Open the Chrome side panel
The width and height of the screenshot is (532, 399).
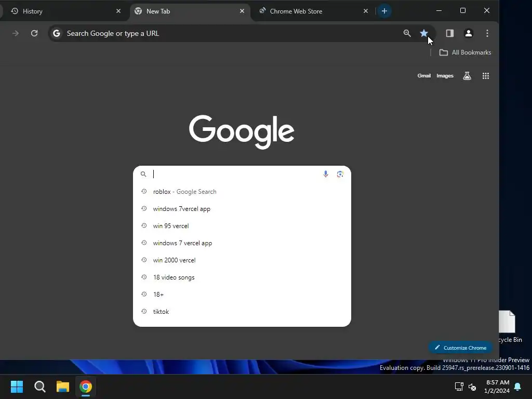pos(450,33)
